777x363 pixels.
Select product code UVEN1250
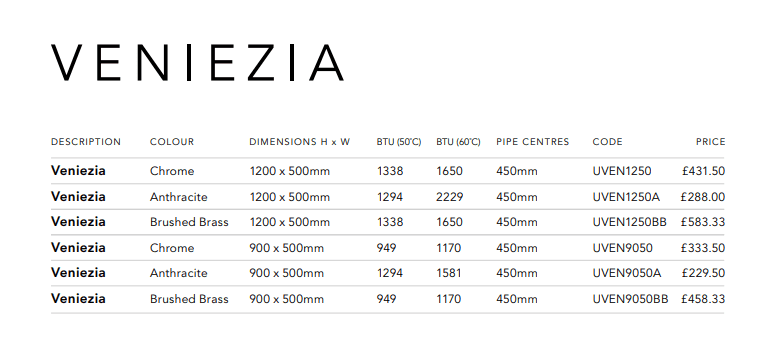pos(622,171)
